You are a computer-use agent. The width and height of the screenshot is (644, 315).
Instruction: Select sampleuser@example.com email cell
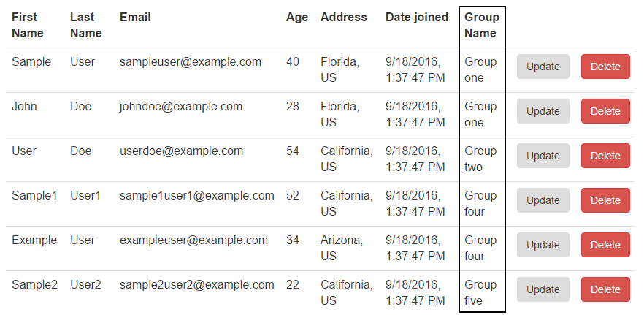(190, 62)
